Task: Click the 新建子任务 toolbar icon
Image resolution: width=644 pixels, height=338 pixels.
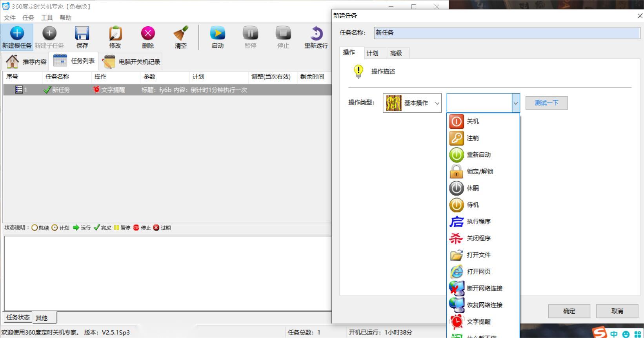Action: tap(49, 37)
